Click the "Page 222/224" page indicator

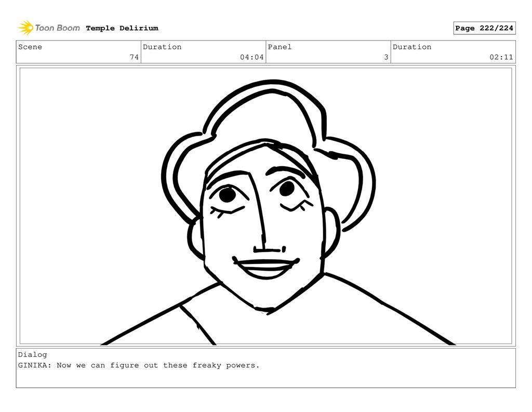point(484,28)
